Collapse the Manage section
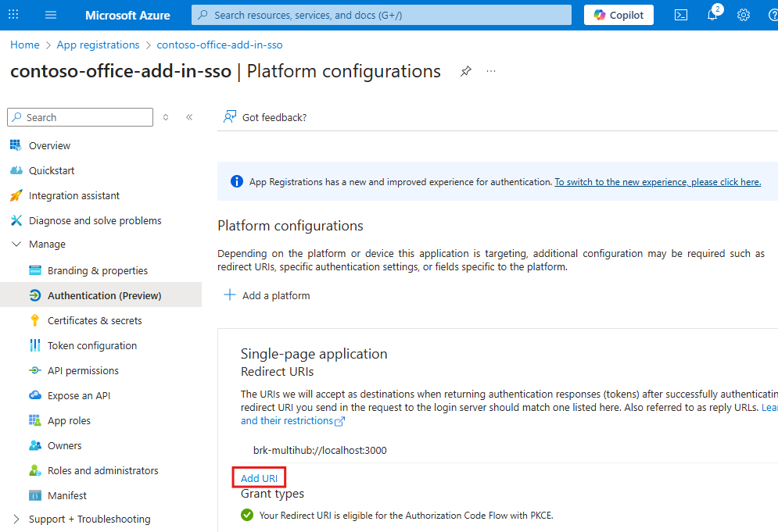The image size is (778, 532). click(x=16, y=244)
